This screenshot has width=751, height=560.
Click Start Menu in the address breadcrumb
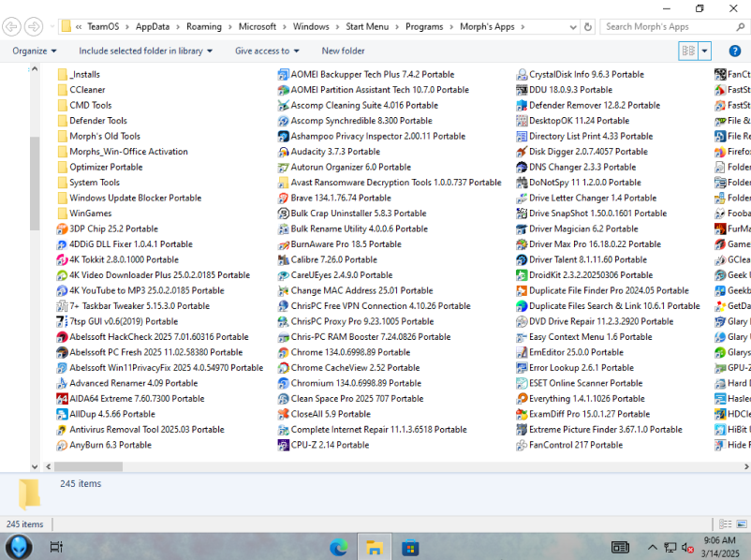(x=367, y=27)
